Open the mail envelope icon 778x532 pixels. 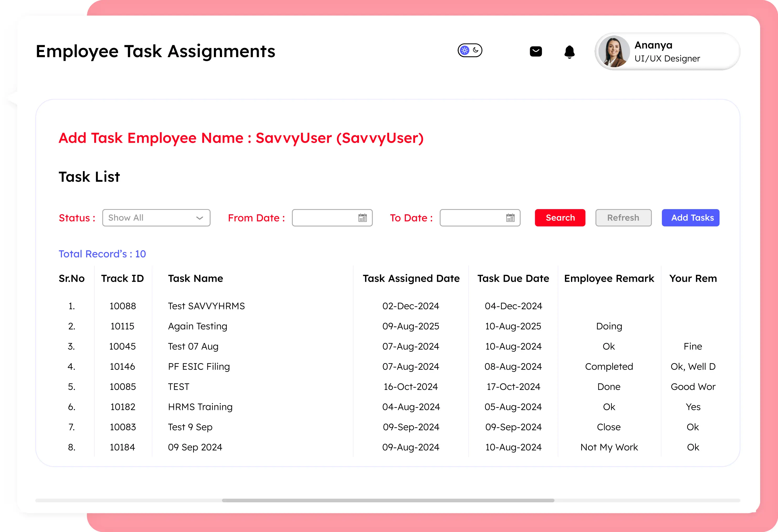click(536, 51)
